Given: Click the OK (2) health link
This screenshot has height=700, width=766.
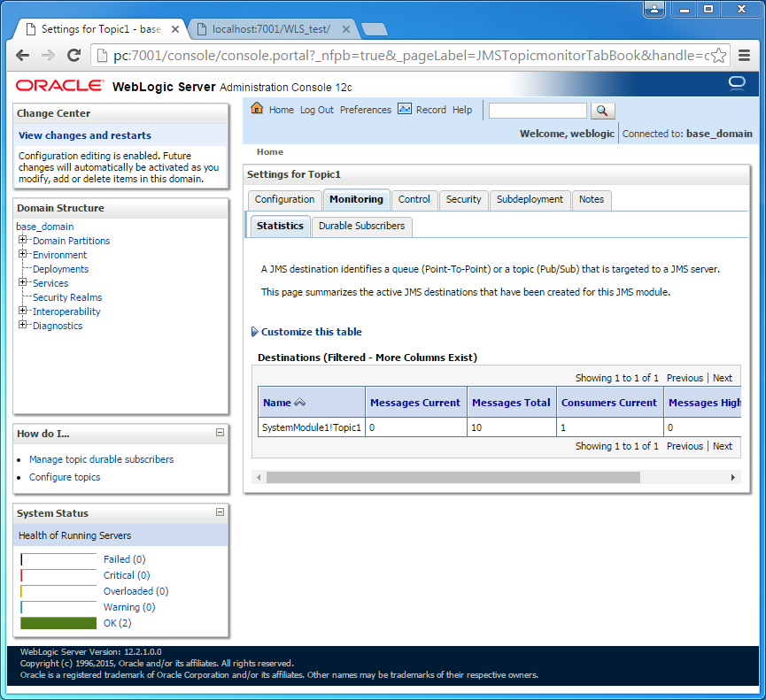Looking at the screenshot, I should click(117, 623).
